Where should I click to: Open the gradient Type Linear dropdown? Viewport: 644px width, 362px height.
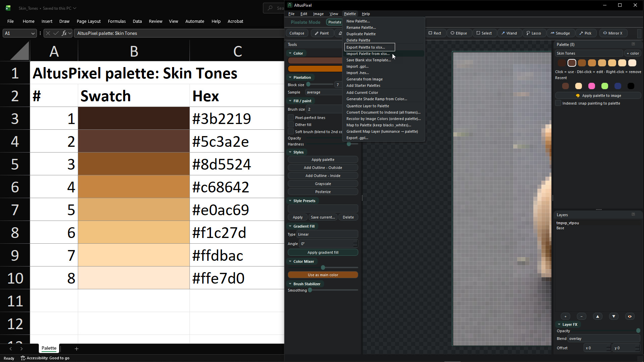click(x=327, y=234)
